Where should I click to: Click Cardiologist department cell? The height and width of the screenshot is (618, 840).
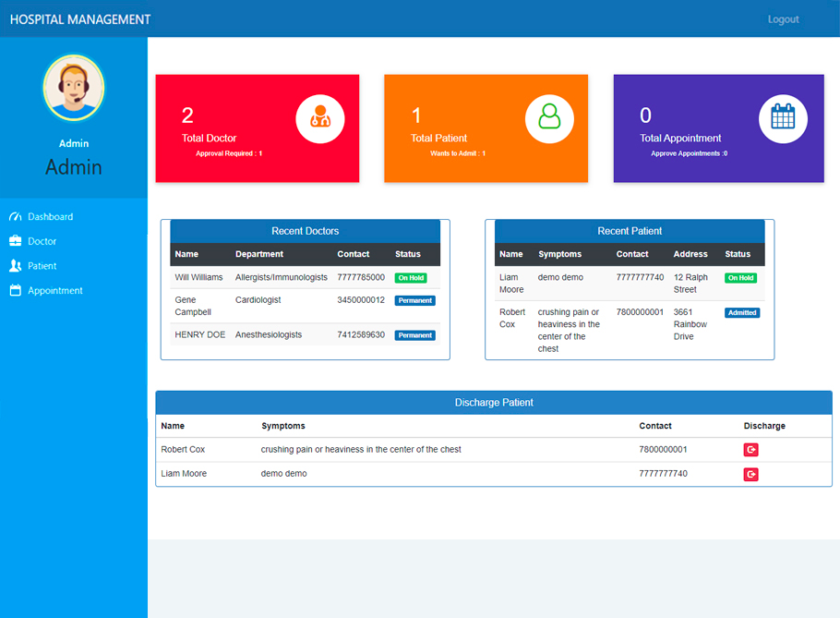pyautogui.click(x=258, y=299)
